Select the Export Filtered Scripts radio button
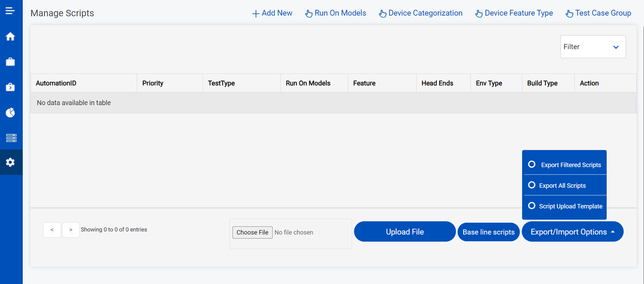644x284 pixels. [532, 164]
